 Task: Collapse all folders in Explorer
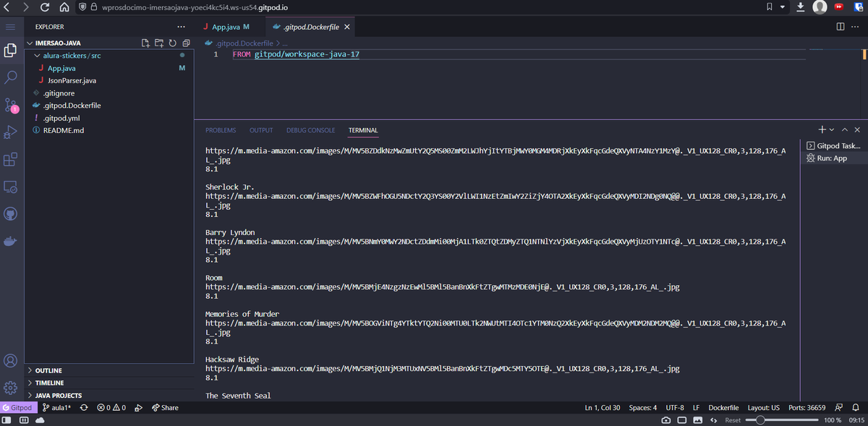(x=185, y=43)
